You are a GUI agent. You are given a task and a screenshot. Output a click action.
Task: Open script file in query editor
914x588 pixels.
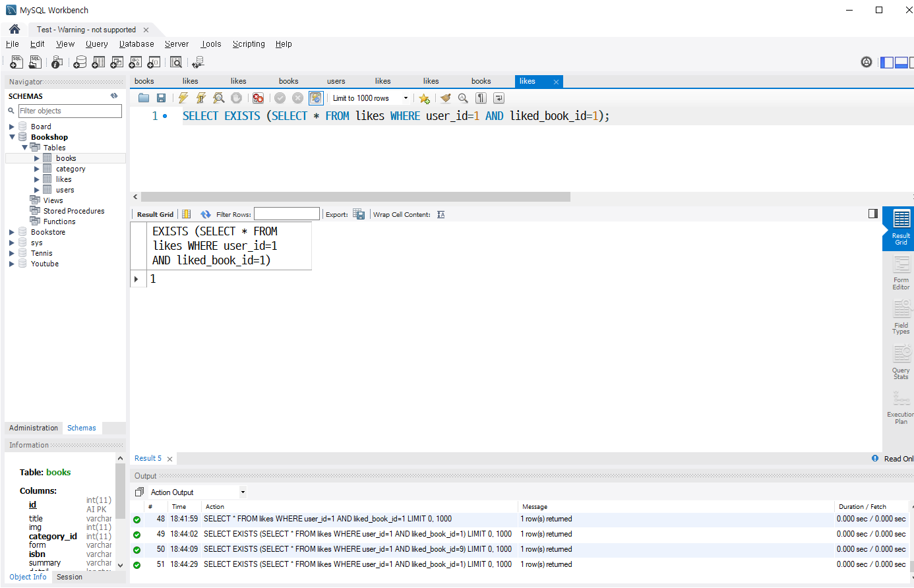click(144, 98)
